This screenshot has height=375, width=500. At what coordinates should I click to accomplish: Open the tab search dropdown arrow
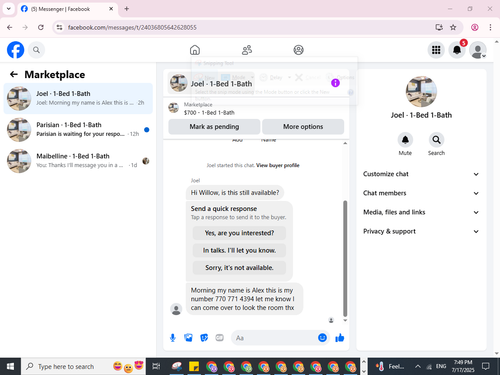coord(9,9)
